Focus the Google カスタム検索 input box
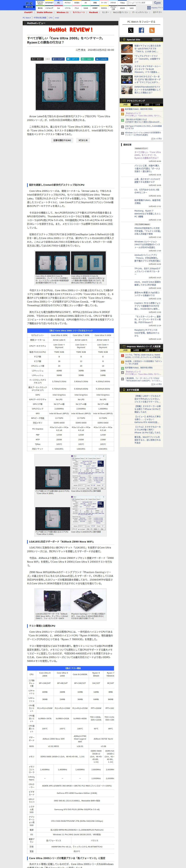 140,3
